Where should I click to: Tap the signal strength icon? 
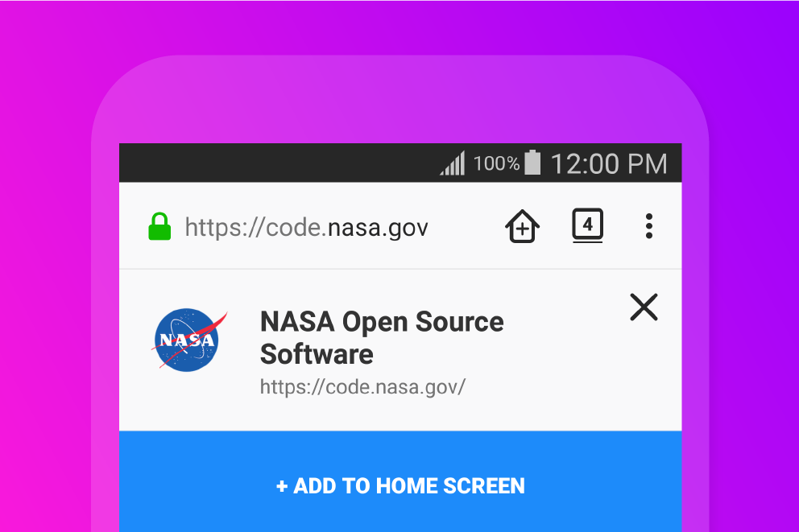[453, 164]
